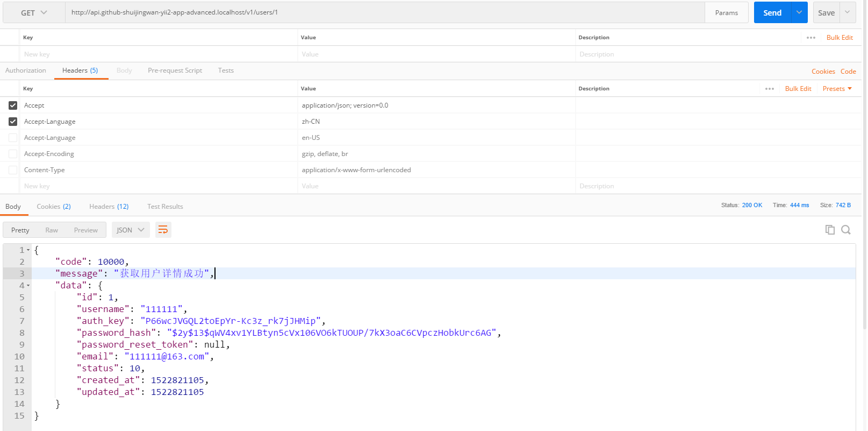Open the JSON format dropdown
Image resolution: width=868 pixels, height=431 pixels.
[x=131, y=230]
